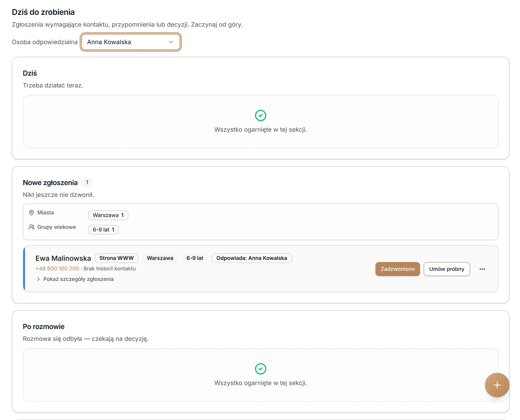
Task: Click the Ewa Malinowska name
Action: point(63,258)
